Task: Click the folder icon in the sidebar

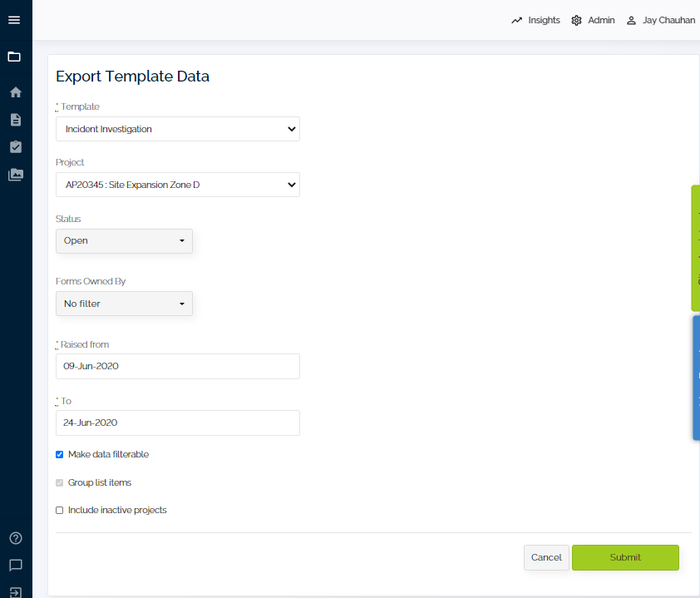Action: pyautogui.click(x=14, y=57)
